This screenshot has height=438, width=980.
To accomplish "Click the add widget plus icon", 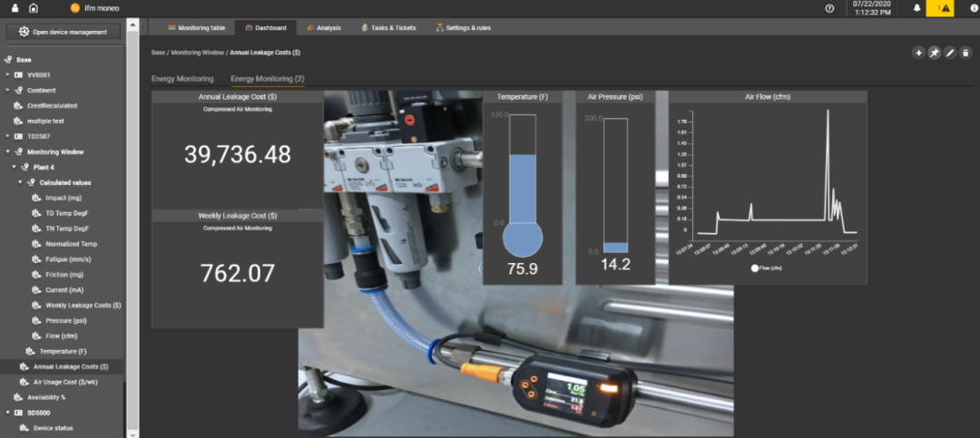I will pyautogui.click(x=918, y=54).
